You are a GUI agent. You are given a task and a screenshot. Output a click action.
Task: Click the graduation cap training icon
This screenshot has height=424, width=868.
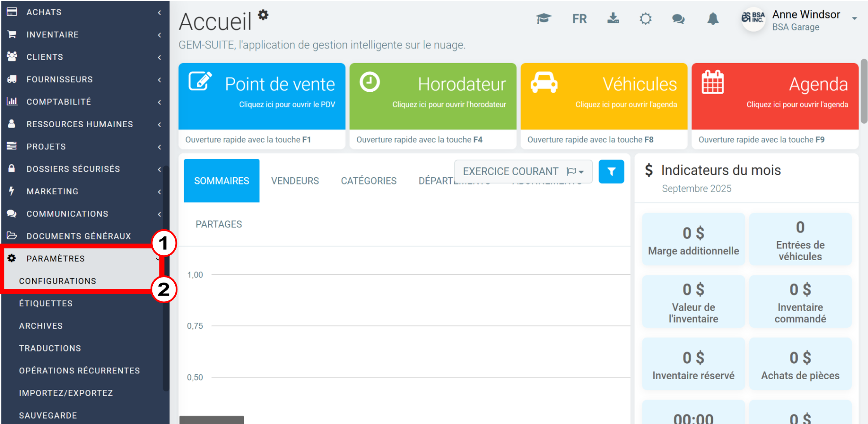[x=544, y=19]
